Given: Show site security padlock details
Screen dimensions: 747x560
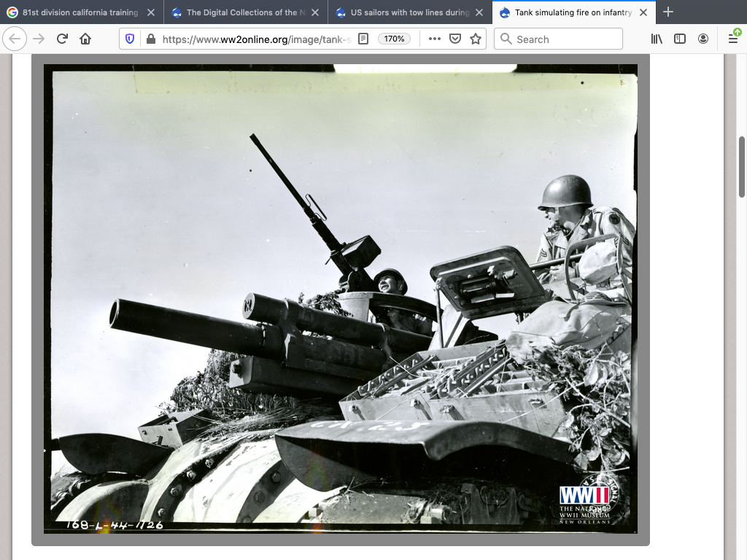Looking at the screenshot, I should (150, 39).
